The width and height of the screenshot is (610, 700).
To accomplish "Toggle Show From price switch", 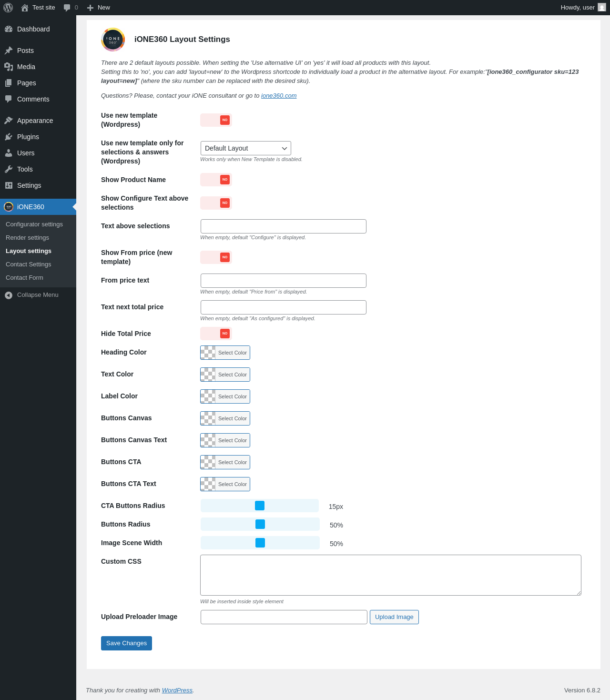I will click(216, 257).
